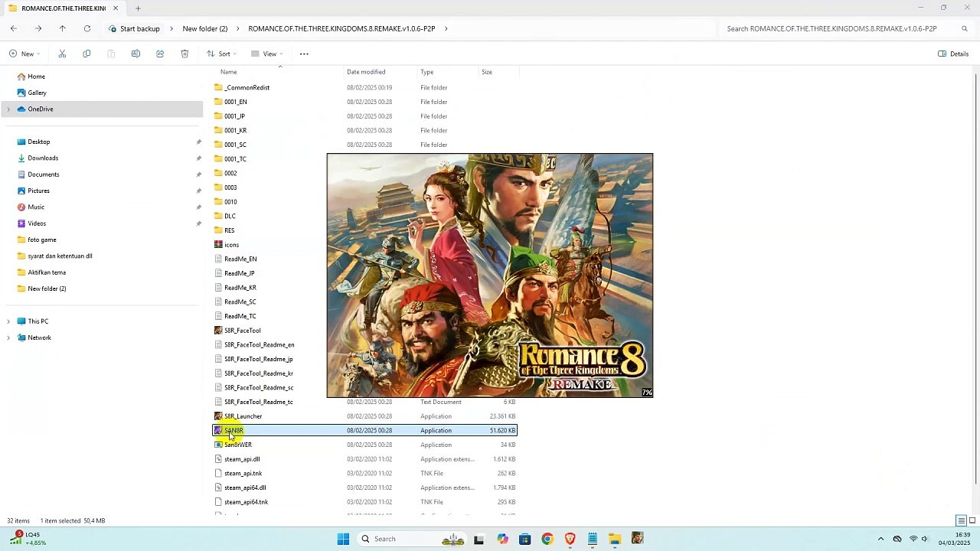Viewport: 980px width, 551px height.
Task: Open Task View from taskbar
Action: (479, 539)
